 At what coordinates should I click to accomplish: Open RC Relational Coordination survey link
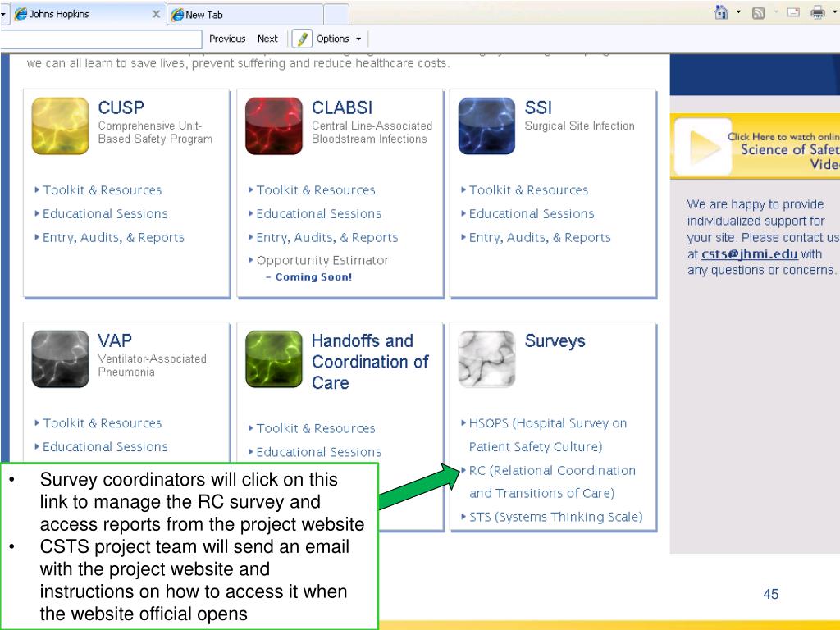552,482
